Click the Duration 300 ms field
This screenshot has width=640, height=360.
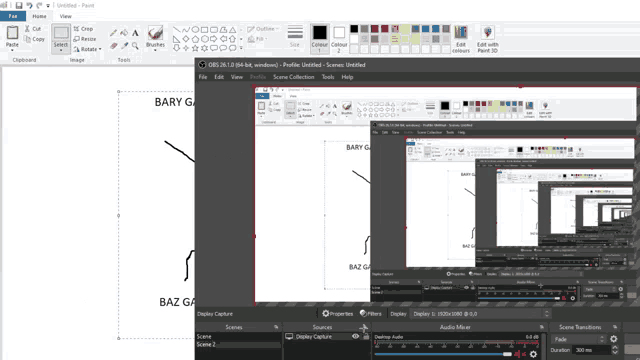pyautogui.click(x=595, y=350)
